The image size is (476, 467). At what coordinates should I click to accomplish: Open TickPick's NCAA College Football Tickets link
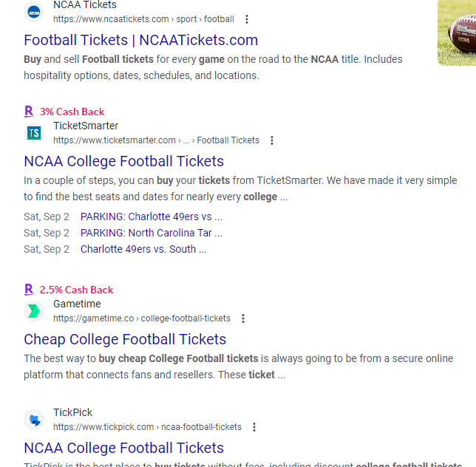tap(123, 448)
